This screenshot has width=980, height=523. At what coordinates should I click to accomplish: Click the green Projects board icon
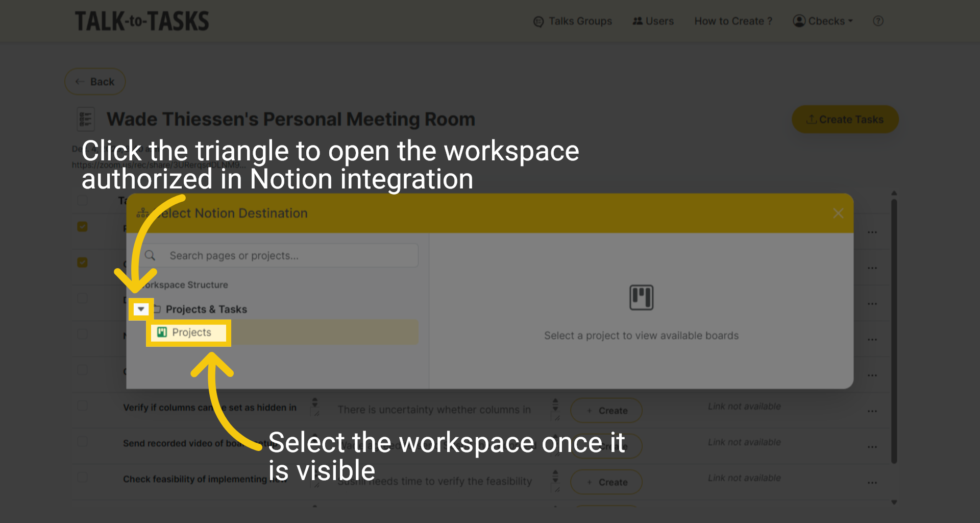point(162,332)
